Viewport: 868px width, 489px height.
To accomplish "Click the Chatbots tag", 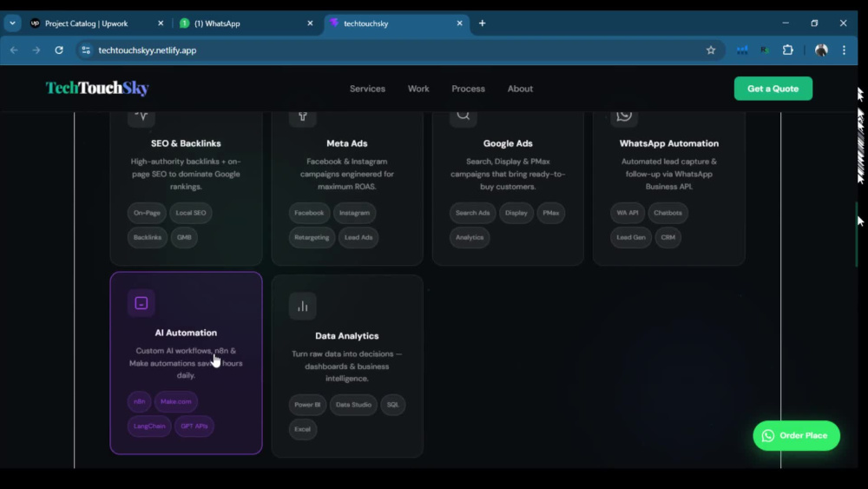I will tap(667, 213).
